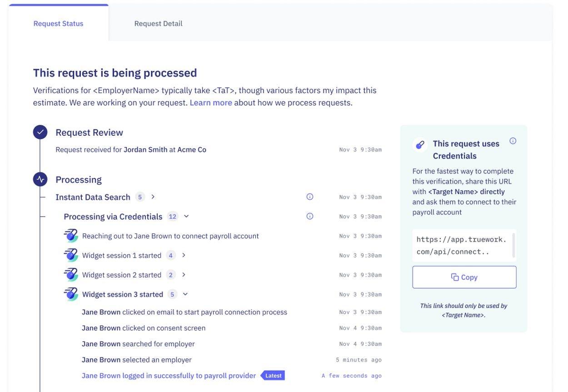Click Widget session 3 count badge 5
This screenshot has width=568, height=392.
coord(172,294)
